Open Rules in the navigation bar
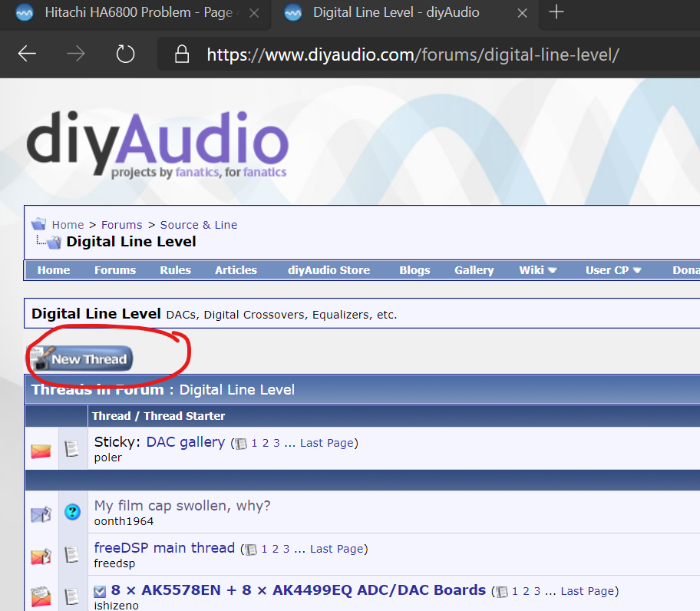 [176, 270]
